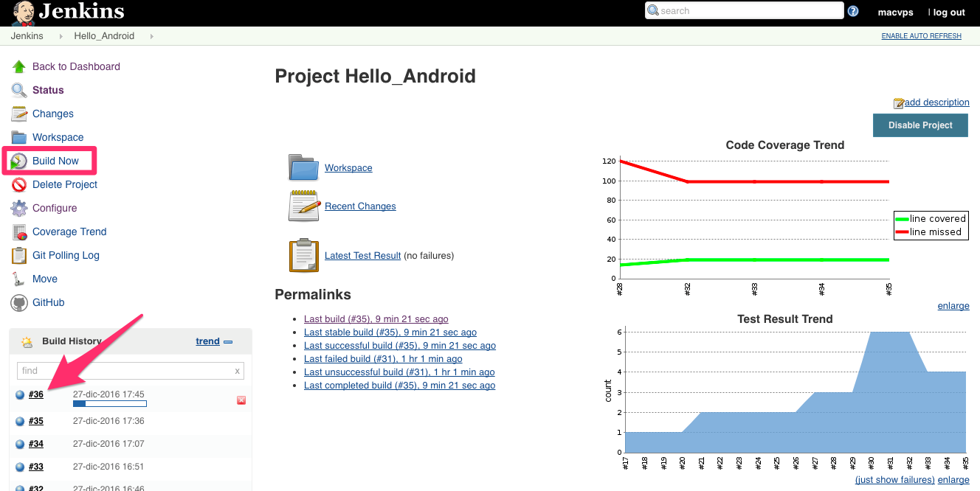Open the Latest Test Result clipboard icon
The image size is (980, 491).
(x=303, y=255)
